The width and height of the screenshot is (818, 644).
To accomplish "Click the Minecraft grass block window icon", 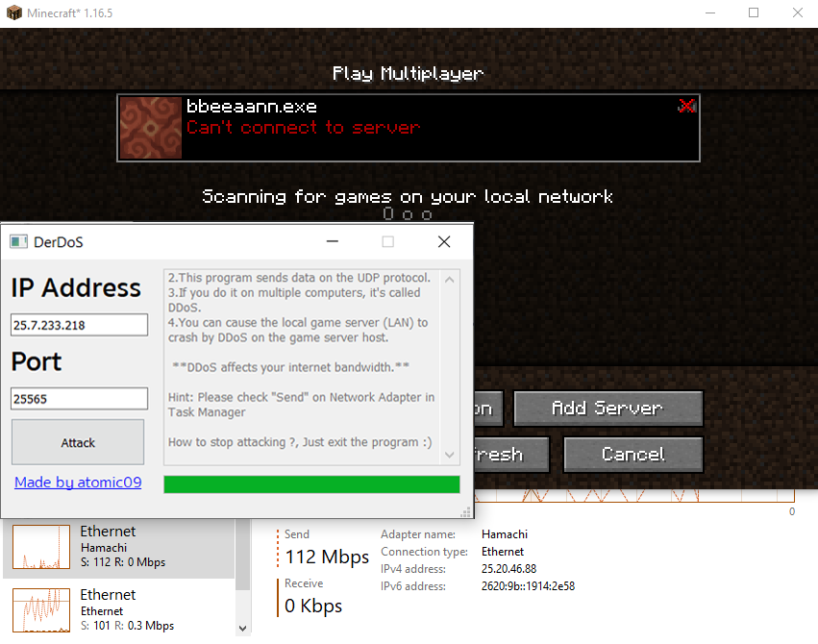I will tap(14, 13).
